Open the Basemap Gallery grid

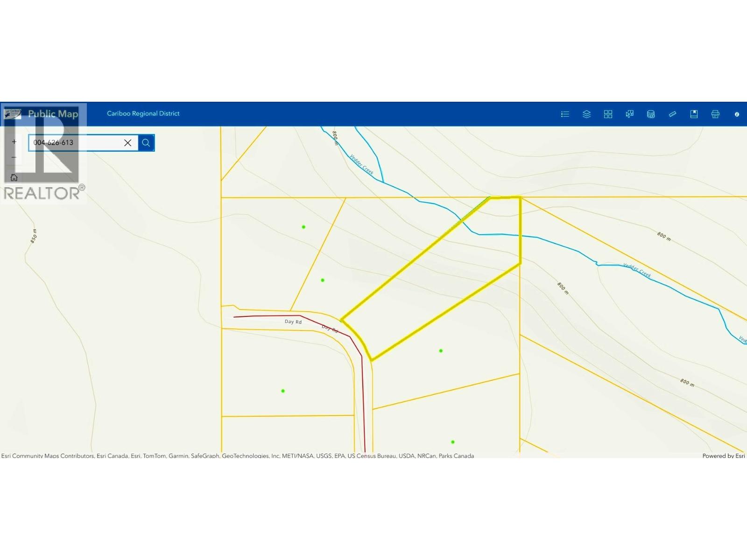[608, 114]
